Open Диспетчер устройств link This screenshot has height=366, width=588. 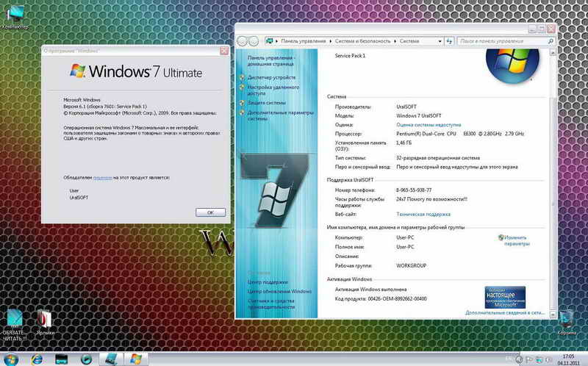coord(271,77)
